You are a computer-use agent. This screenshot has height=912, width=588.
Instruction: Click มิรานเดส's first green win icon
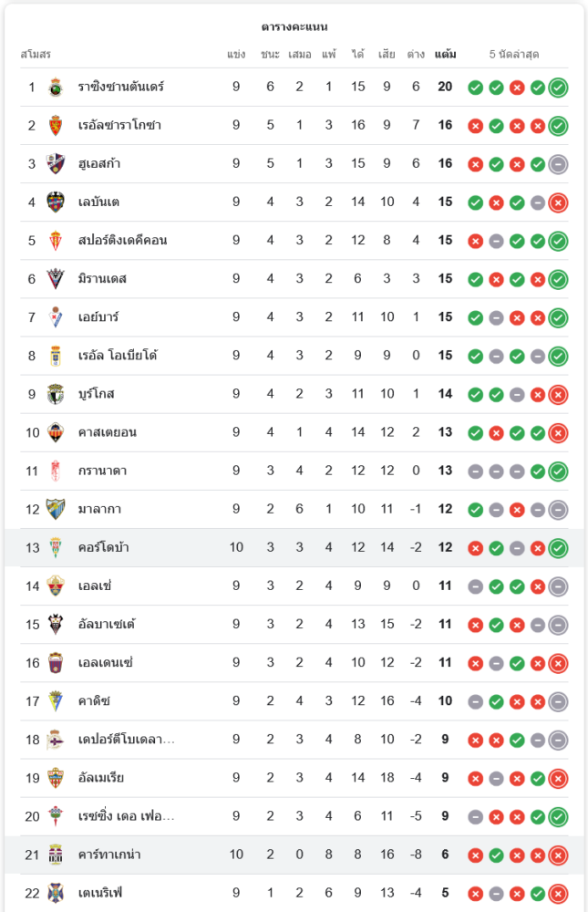click(475, 279)
